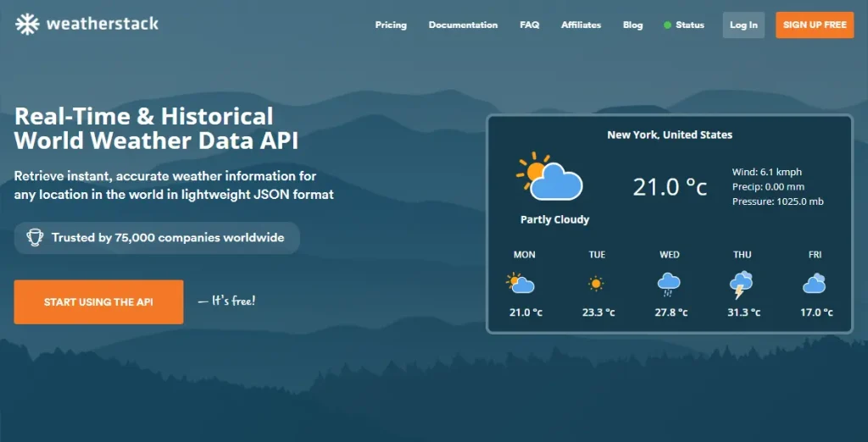The height and width of the screenshot is (442, 868).
Task: Click the Thursday thunderstorm icon
Action: [741, 285]
